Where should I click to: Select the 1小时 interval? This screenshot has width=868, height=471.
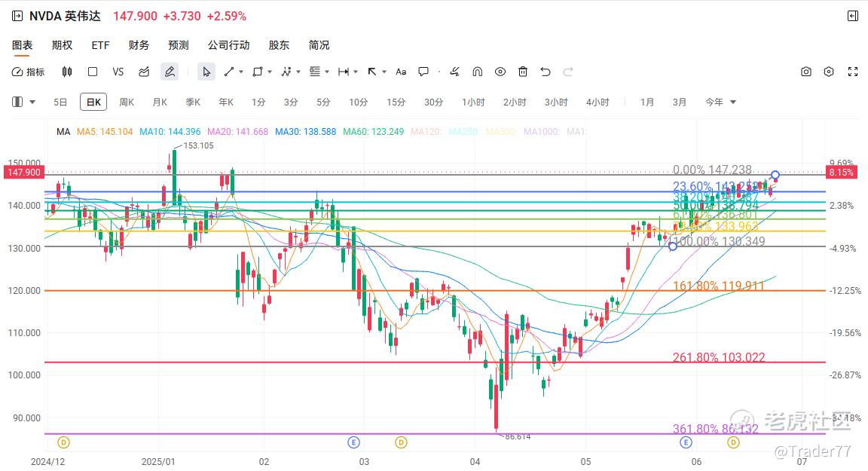coord(473,102)
